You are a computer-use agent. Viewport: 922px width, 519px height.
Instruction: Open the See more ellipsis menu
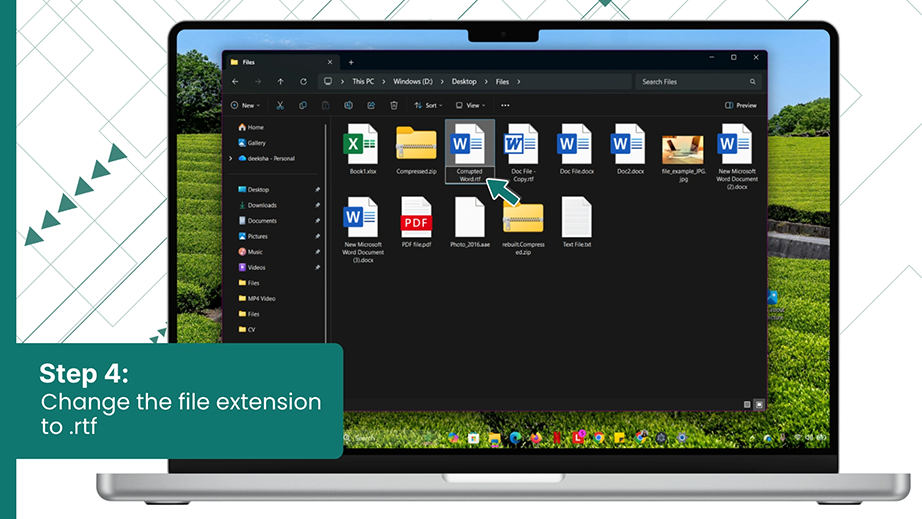click(505, 105)
